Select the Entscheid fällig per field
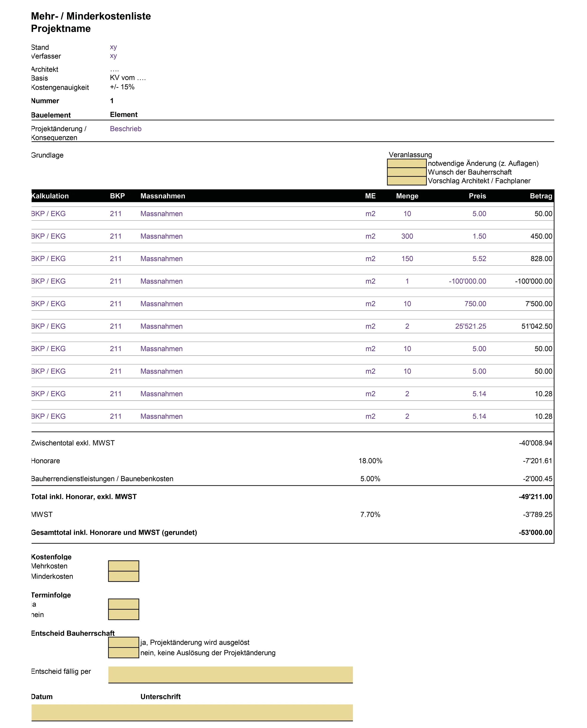Image resolution: width=587 pixels, height=728 pixels. tap(231, 674)
